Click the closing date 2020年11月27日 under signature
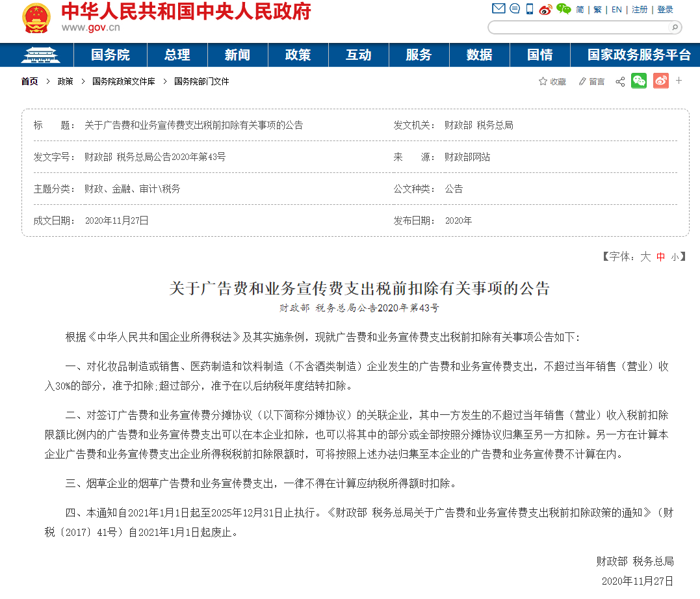This screenshot has width=700, height=599. pos(638,581)
